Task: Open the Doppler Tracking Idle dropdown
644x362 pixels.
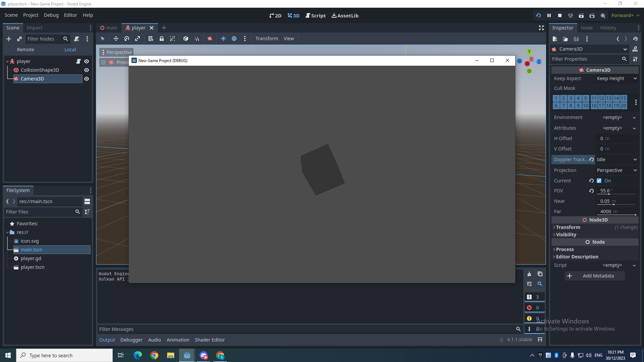Action: (x=617, y=160)
